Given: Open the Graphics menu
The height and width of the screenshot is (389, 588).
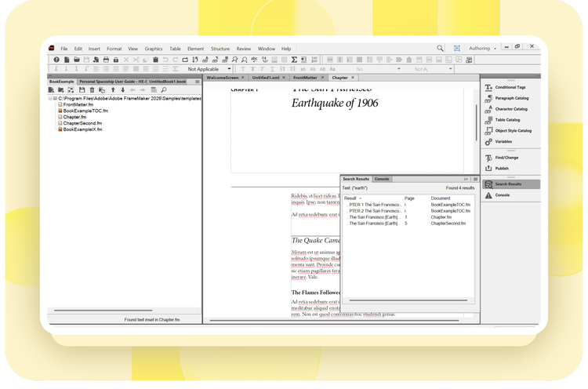Looking at the screenshot, I should [x=154, y=49].
